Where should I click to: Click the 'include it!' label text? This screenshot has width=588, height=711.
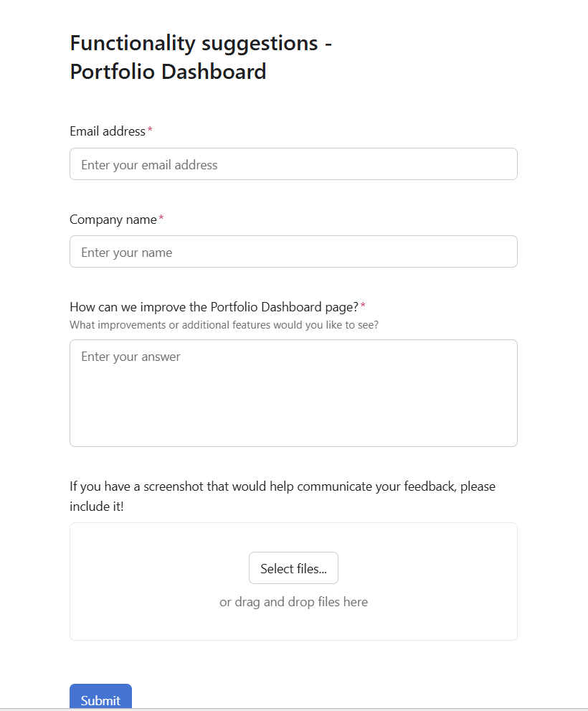pos(97,507)
